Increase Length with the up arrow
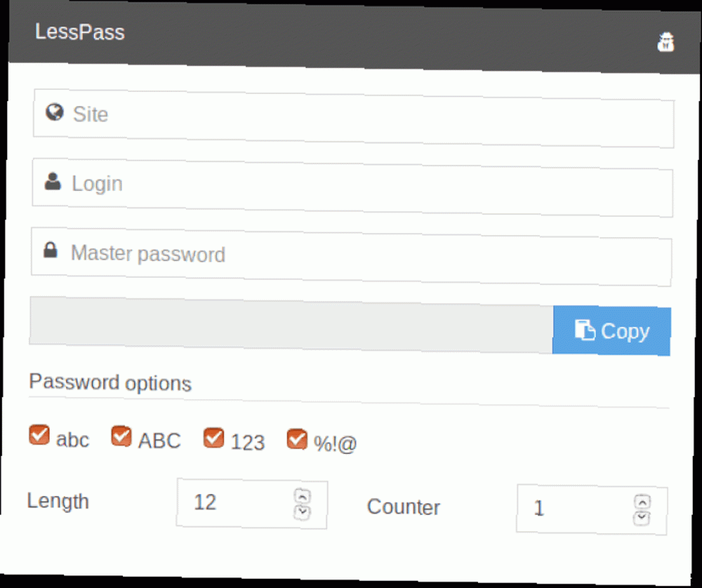 (x=303, y=496)
